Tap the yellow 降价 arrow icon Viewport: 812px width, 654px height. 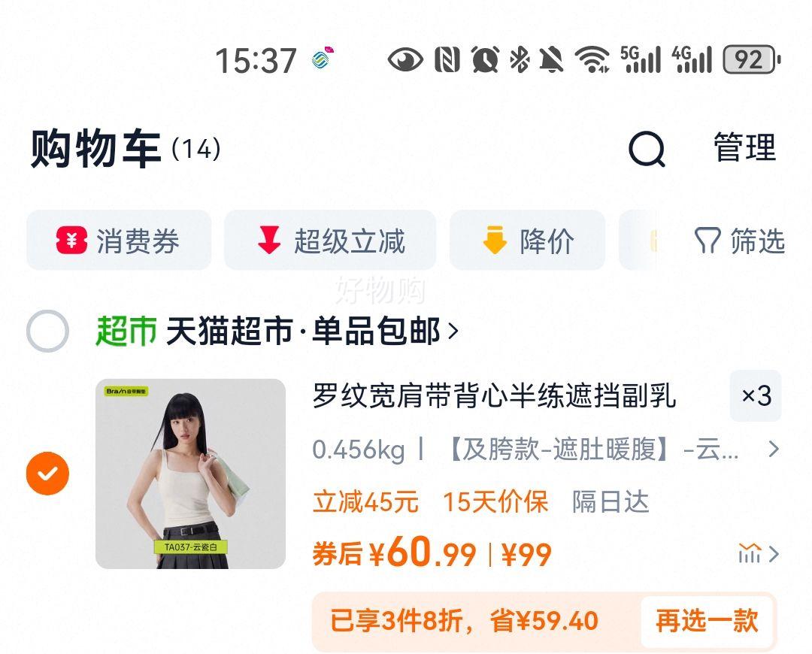coord(495,240)
